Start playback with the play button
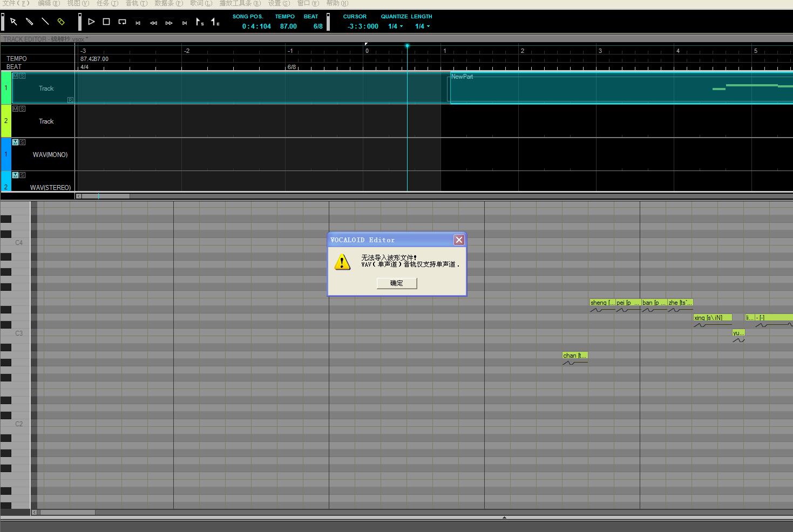 (x=91, y=22)
